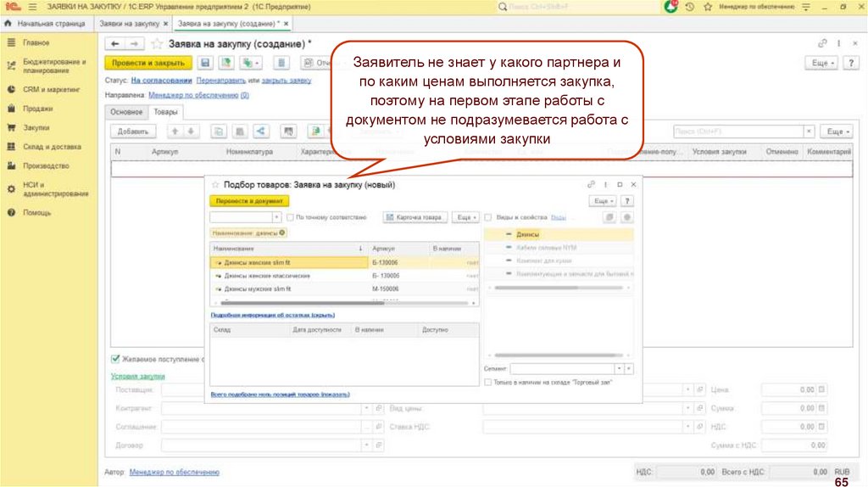Screen dimensions: 868x487
Task: Click 'Перенести в документ' button
Action: 249,201
